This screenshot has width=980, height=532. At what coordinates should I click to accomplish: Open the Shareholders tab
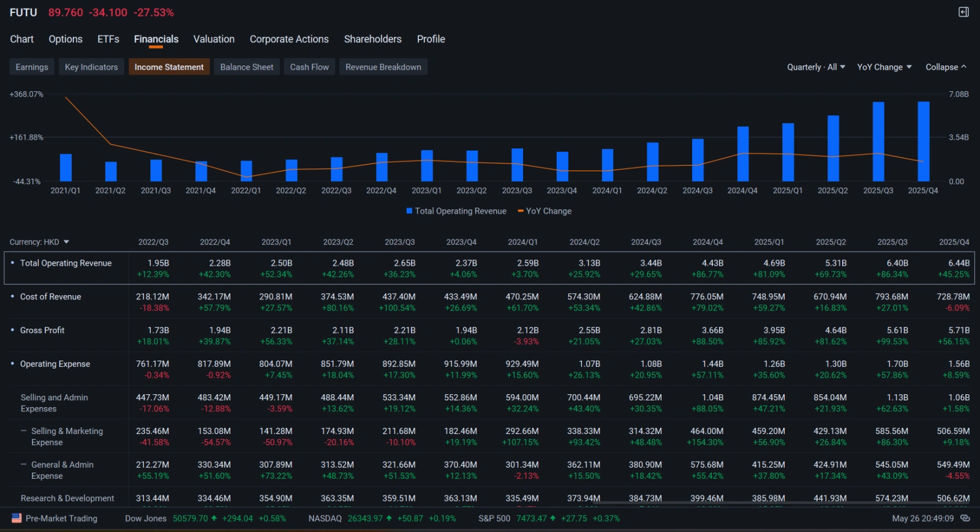click(373, 39)
